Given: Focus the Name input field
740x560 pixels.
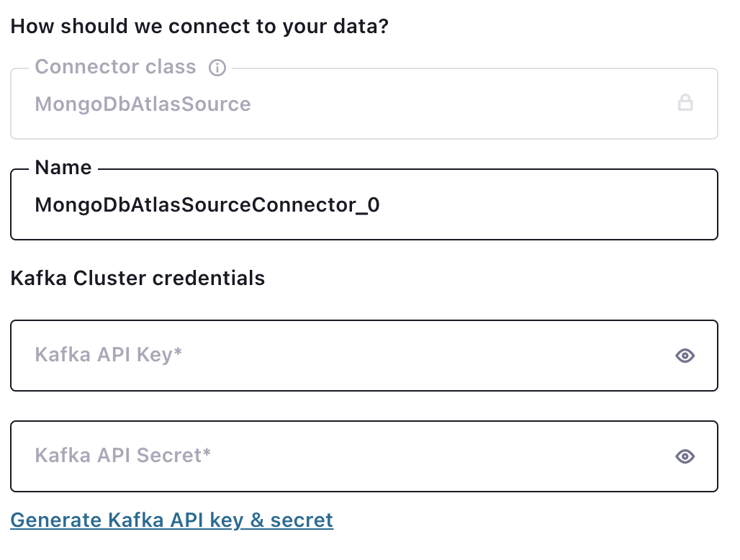Looking at the screenshot, I should 504,206.
